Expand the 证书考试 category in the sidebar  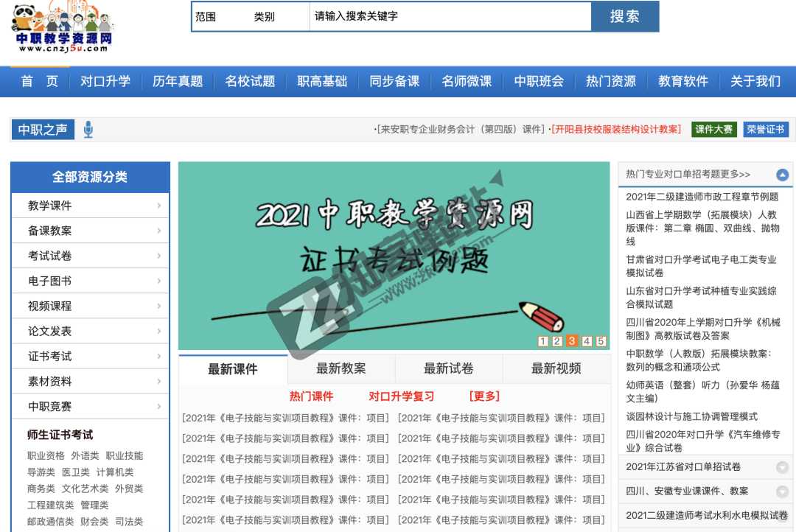pyautogui.click(x=90, y=355)
